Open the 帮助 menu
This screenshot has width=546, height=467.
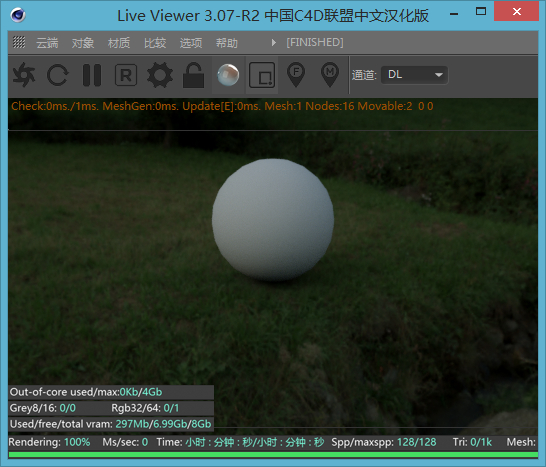pyautogui.click(x=227, y=43)
